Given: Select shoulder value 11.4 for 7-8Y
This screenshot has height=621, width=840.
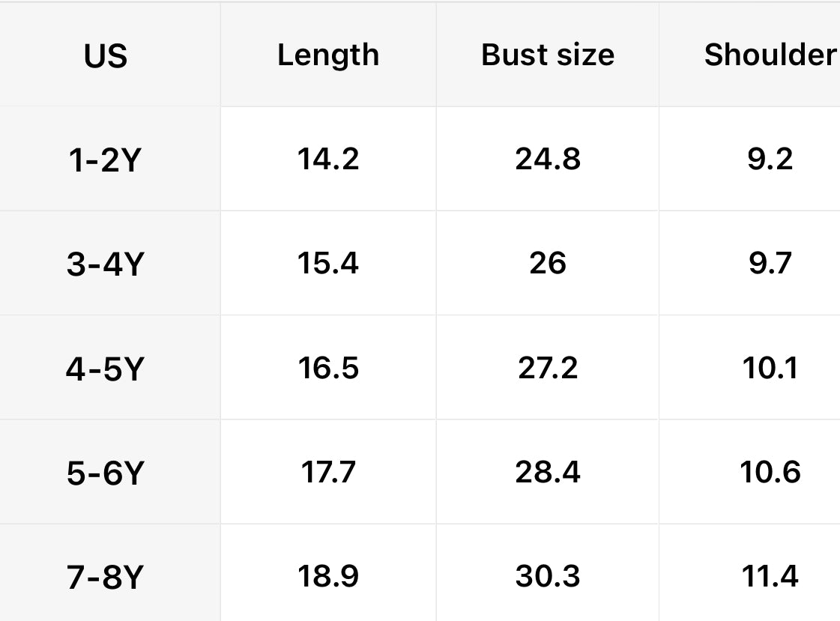Looking at the screenshot, I should click(770, 576).
